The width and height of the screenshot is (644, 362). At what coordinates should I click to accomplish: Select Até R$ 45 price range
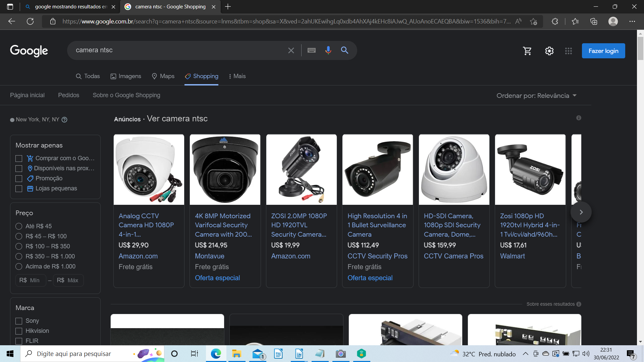(x=19, y=226)
